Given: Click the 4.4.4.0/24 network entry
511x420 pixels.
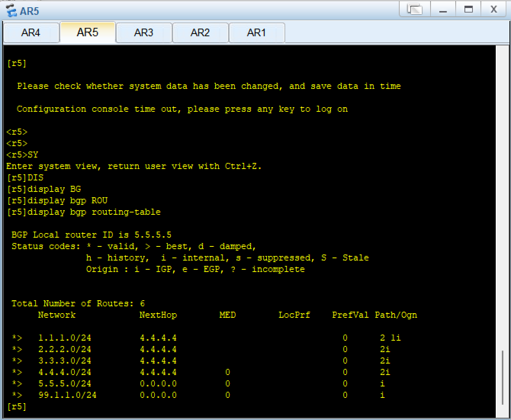Looking at the screenshot, I should pos(64,372).
